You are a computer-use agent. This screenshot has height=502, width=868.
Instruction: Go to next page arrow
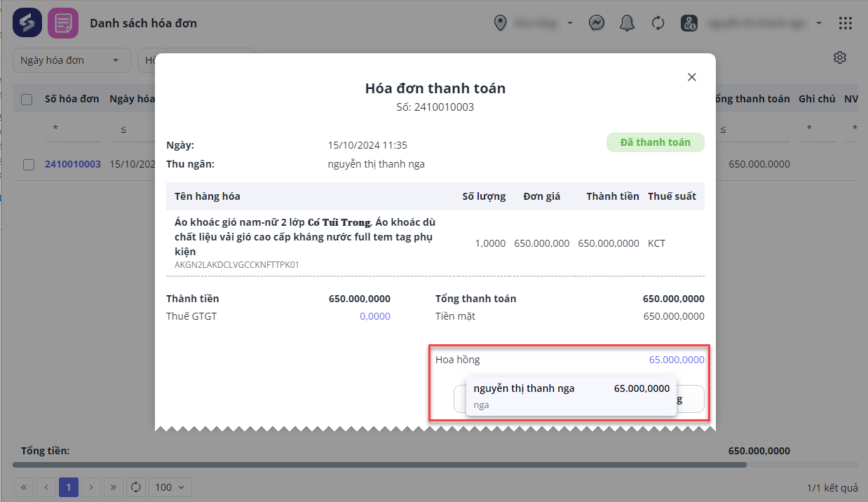(x=91, y=487)
